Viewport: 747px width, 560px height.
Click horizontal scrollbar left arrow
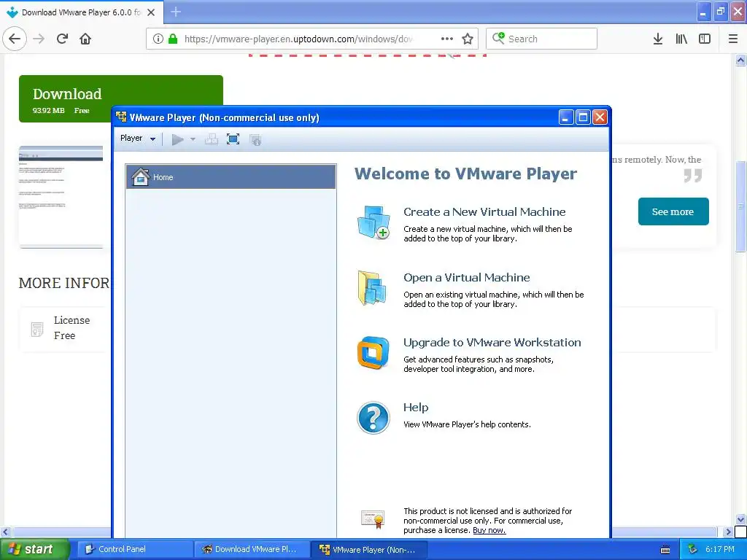click(x=5, y=532)
